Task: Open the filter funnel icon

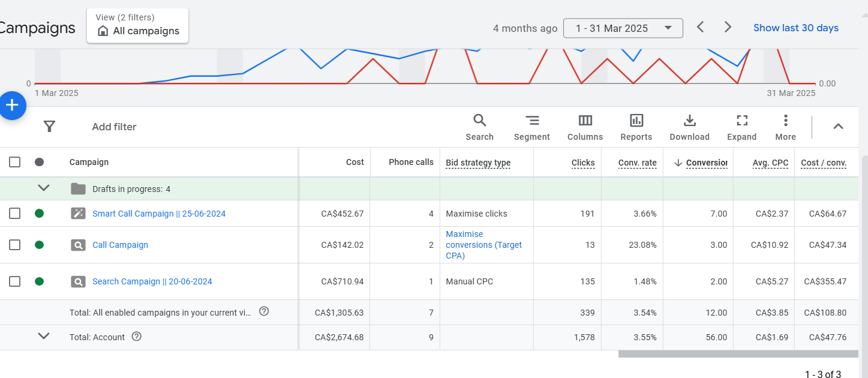Action: click(x=50, y=127)
